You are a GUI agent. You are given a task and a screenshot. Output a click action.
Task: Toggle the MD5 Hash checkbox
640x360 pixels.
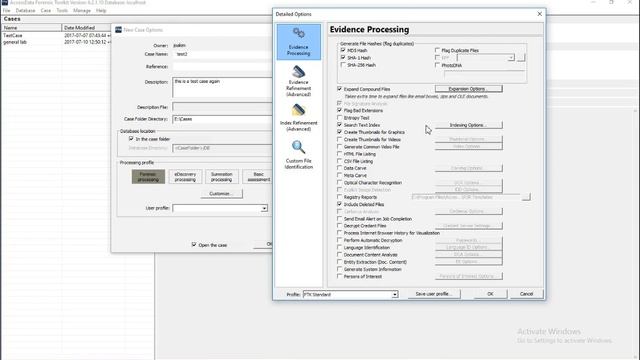point(343,50)
